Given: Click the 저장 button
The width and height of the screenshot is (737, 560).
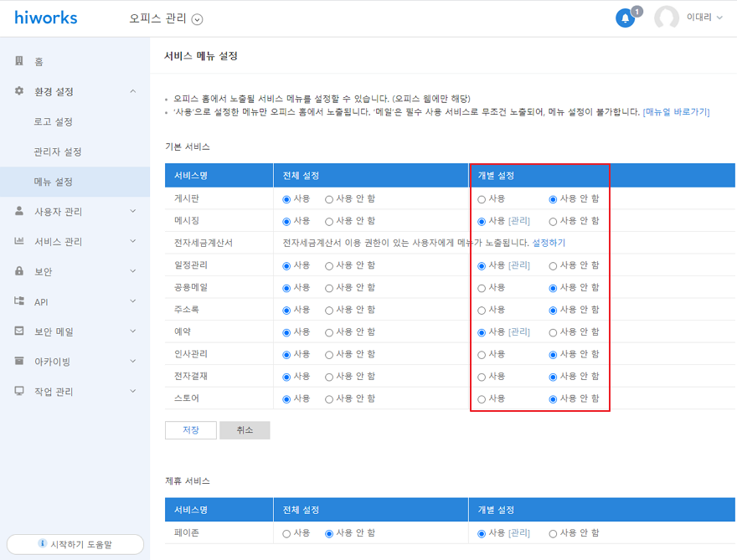Looking at the screenshot, I should click(x=191, y=430).
